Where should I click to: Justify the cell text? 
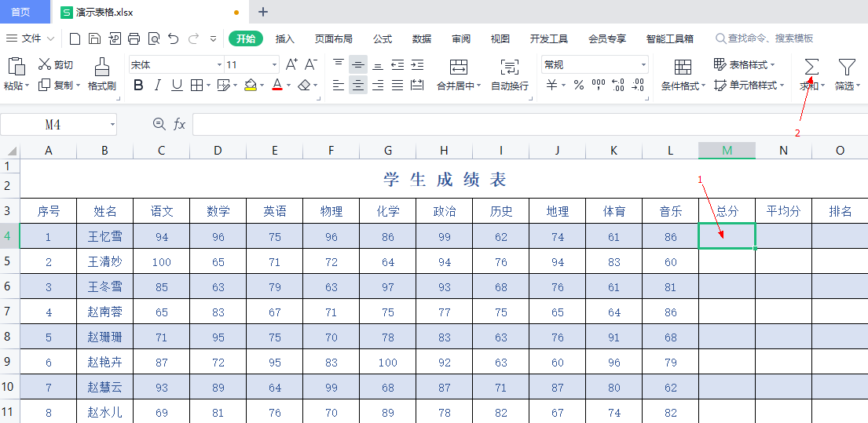point(397,86)
